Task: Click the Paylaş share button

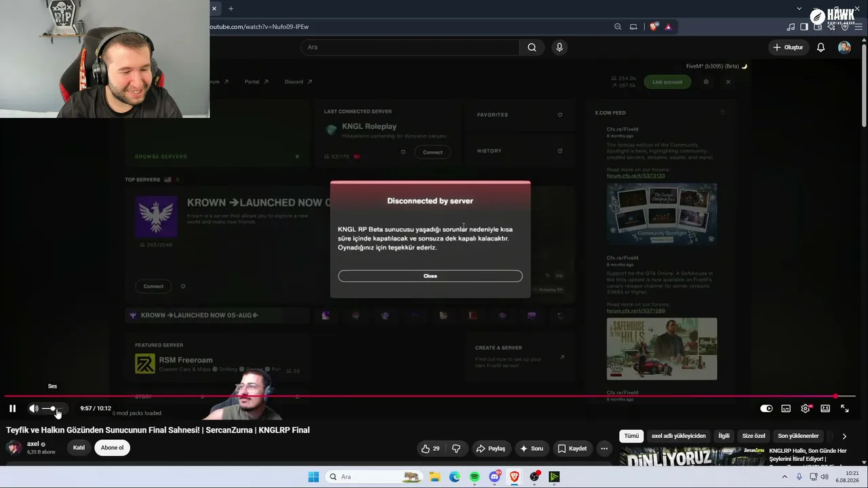Action: (490, 449)
